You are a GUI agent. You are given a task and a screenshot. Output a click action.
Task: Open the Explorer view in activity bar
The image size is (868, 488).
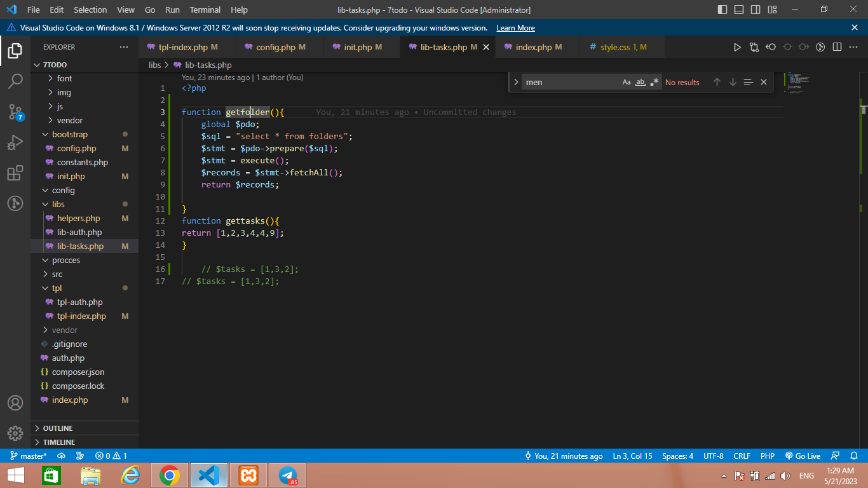tap(15, 51)
